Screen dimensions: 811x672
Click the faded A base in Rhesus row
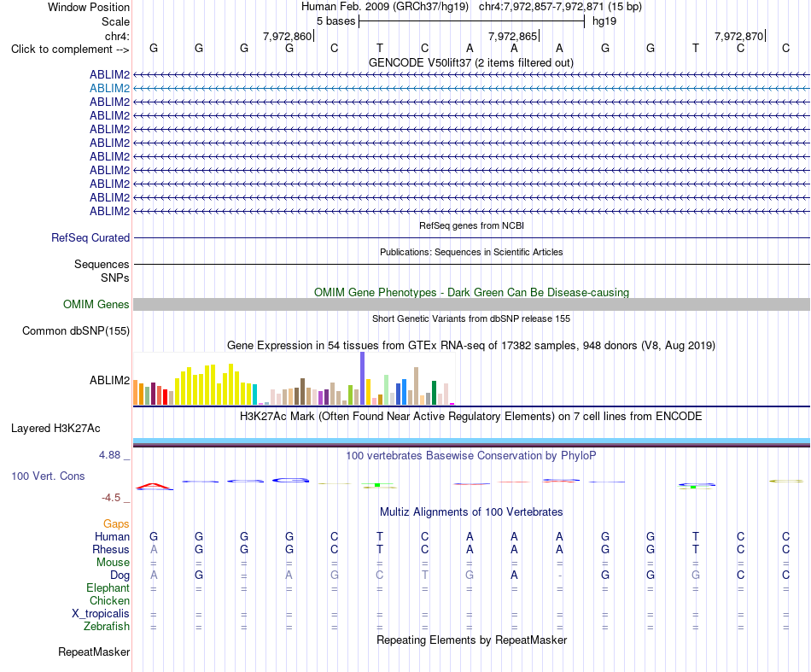click(154, 549)
